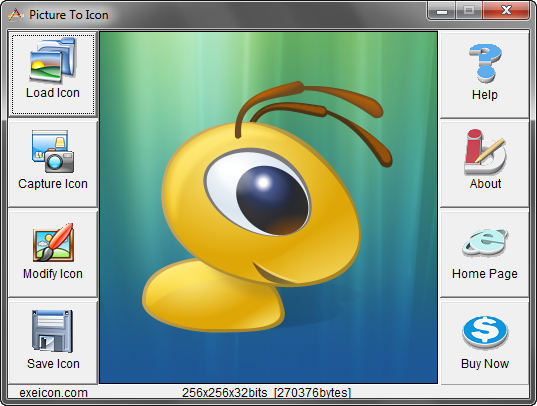Click the About info pencil icon
Image resolution: width=537 pixels, height=406 pixels.
click(x=485, y=151)
